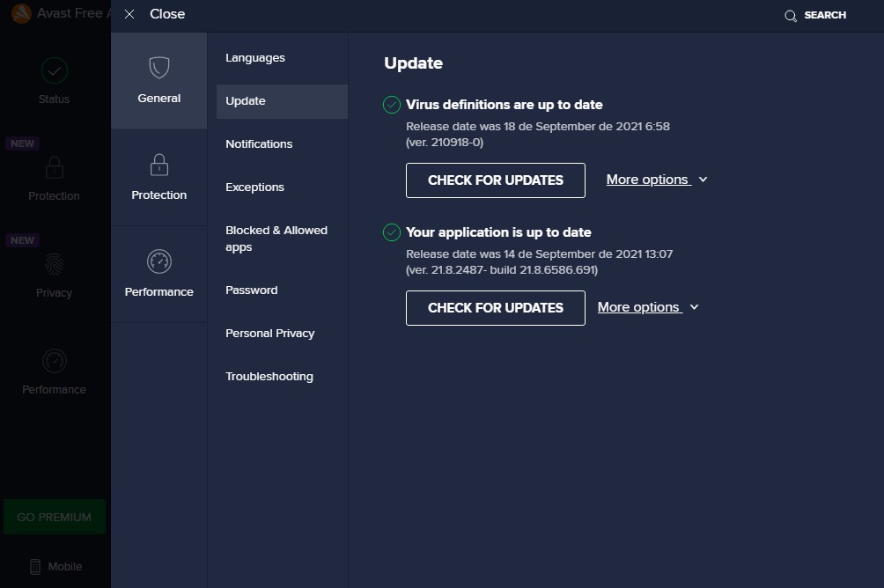Click the Update heading

[413, 63]
